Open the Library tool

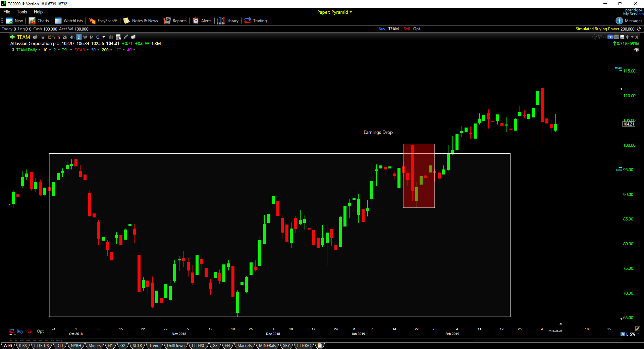(228, 21)
